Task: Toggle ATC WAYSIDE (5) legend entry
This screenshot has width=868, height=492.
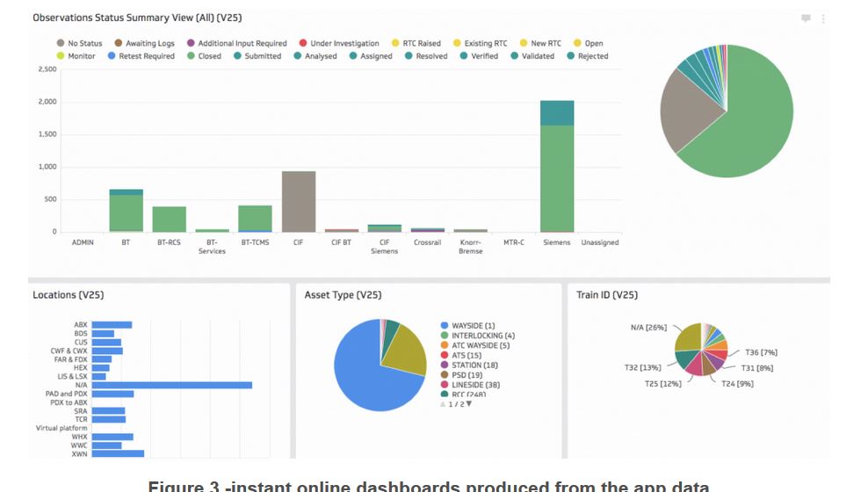Action: (475, 345)
